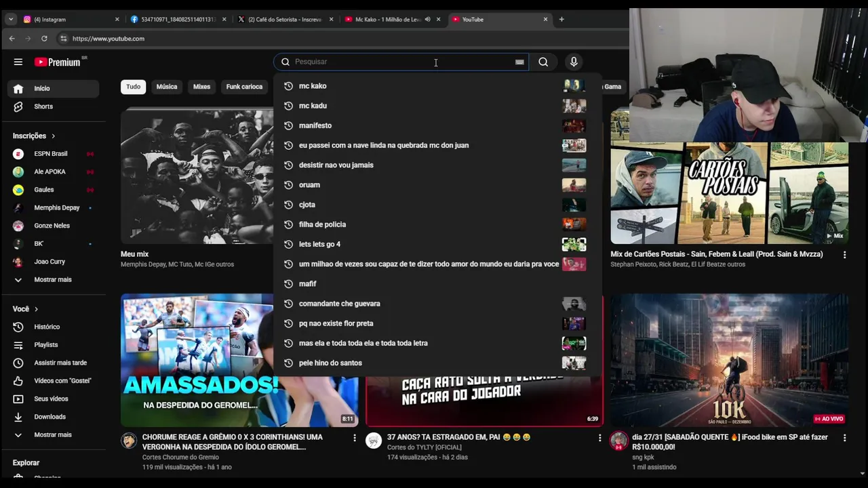Choose 'desistir nao vou jamais' suggestion
Image resolution: width=868 pixels, height=488 pixels.
tap(437, 165)
